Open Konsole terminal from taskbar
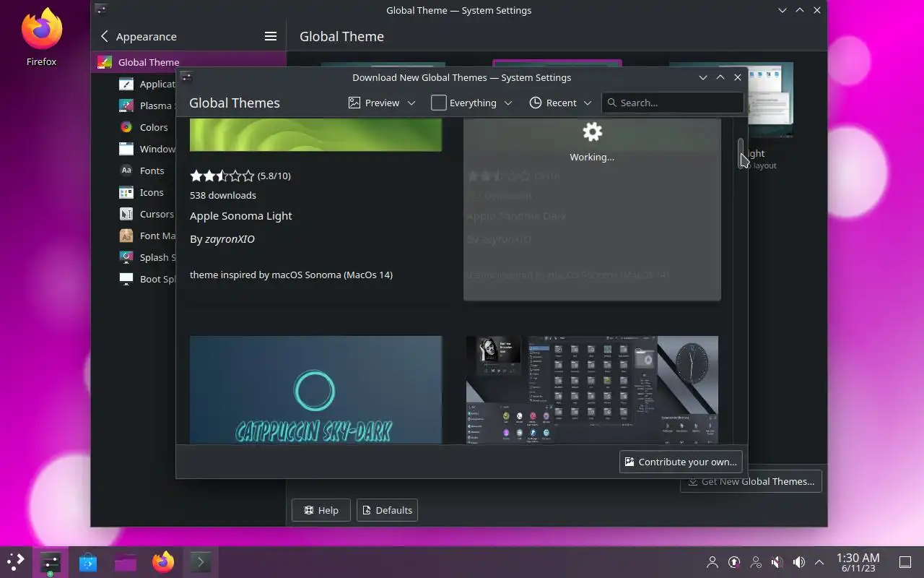The height and width of the screenshot is (578, 924). click(201, 561)
